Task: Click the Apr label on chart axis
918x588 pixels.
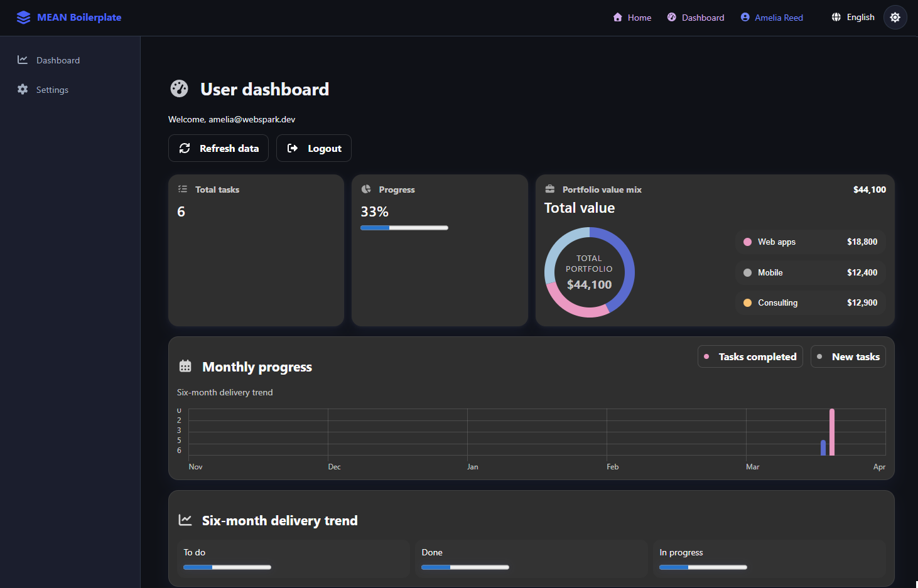Action: tap(879, 467)
